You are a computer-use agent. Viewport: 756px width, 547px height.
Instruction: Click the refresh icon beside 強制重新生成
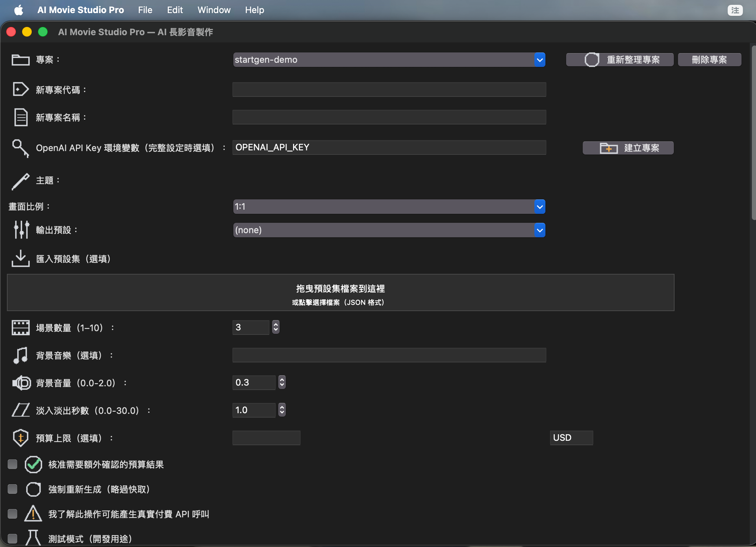coord(33,489)
